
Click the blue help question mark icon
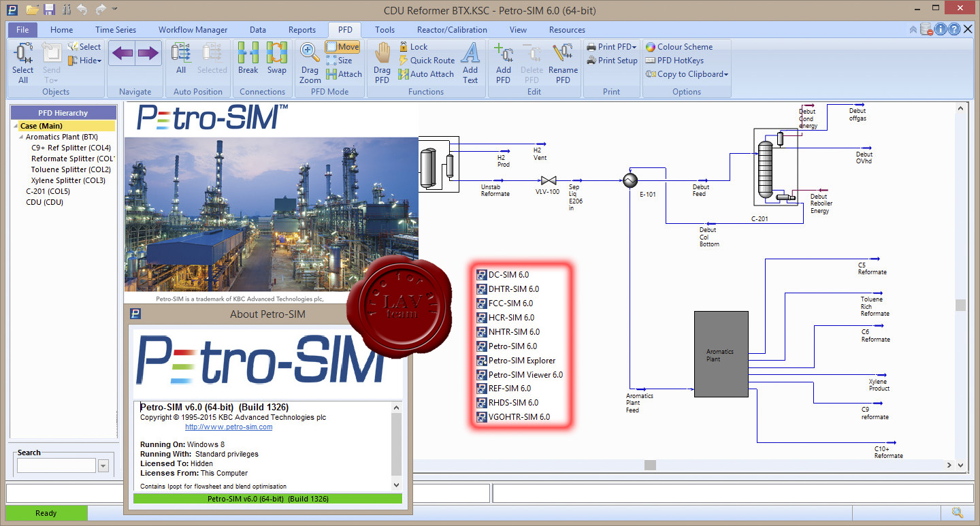pyautogui.click(x=955, y=29)
